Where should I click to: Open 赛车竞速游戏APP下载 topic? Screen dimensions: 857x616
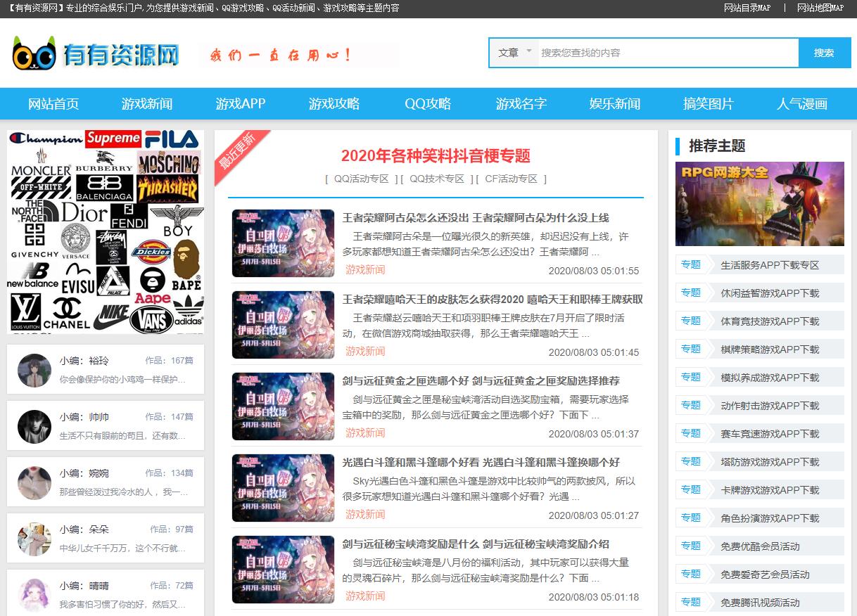pos(770,434)
